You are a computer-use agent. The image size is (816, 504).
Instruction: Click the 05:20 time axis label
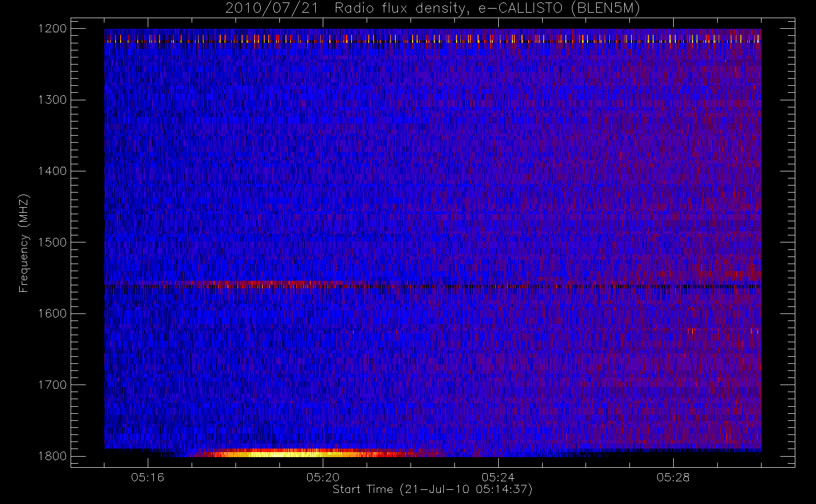point(323,477)
